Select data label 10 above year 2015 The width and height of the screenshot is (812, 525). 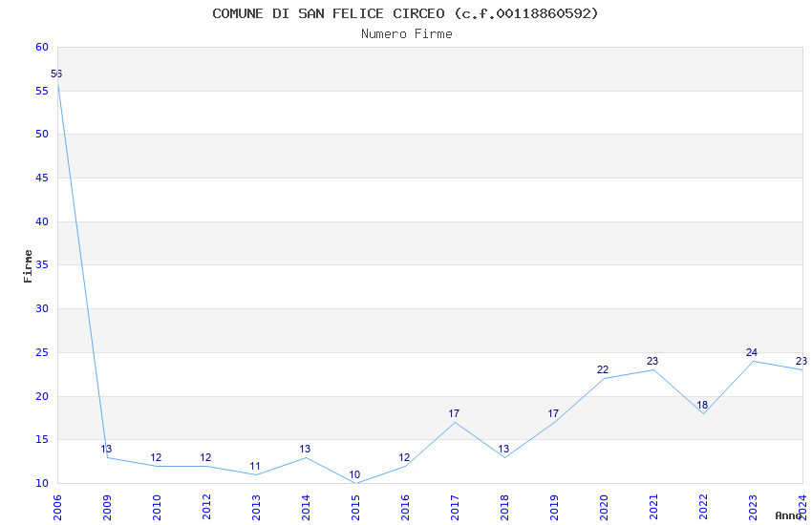354,474
